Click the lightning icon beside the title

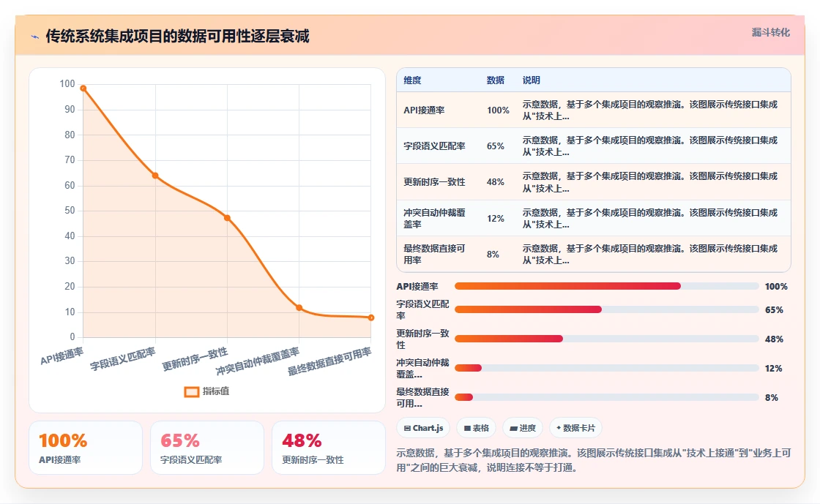pos(35,37)
